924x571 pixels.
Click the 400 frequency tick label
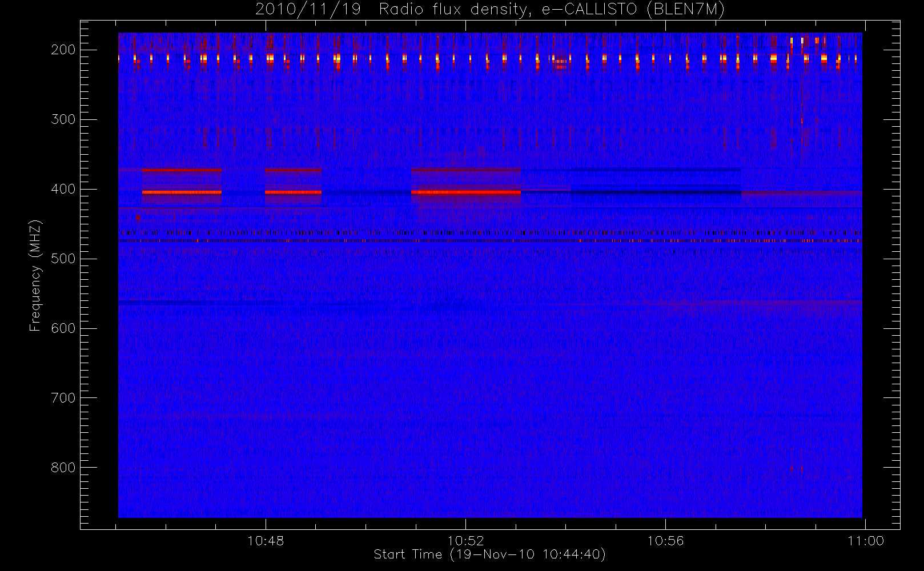(63, 189)
